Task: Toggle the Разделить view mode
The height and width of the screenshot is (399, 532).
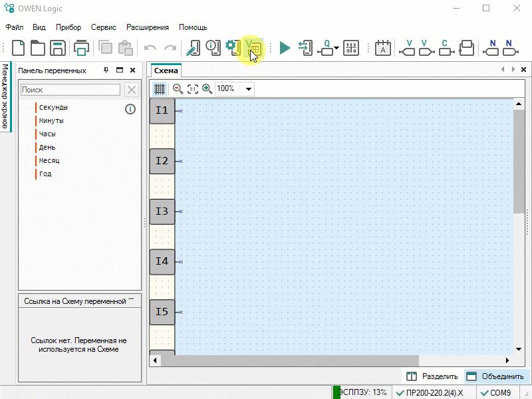Action: click(432, 376)
